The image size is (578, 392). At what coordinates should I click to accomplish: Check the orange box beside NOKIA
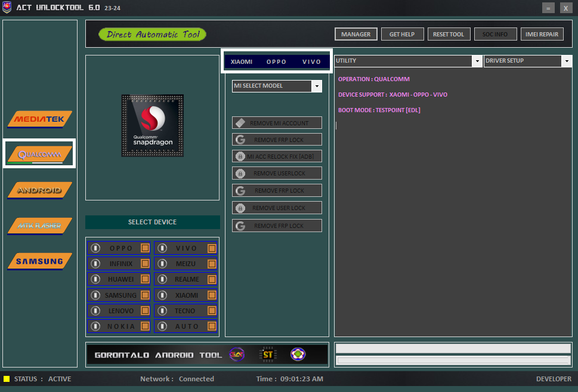145,326
